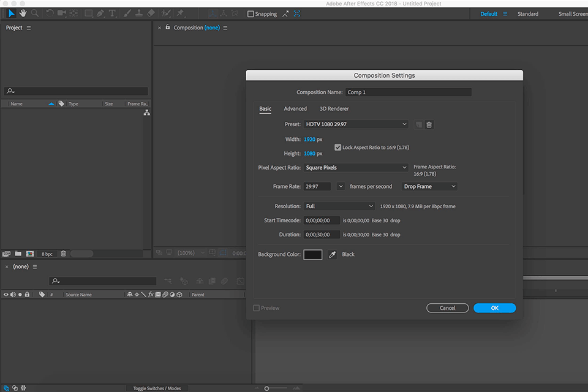
Task: Open the Drop Frame dropdown
Action: pos(429,186)
